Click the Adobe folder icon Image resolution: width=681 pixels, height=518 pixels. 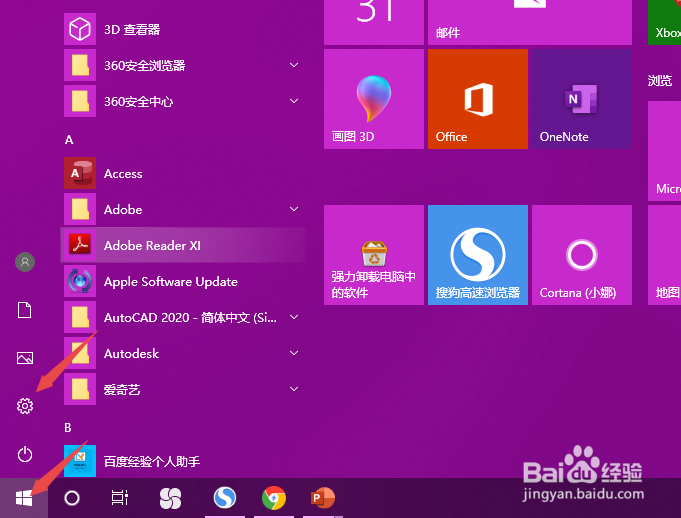[80, 209]
